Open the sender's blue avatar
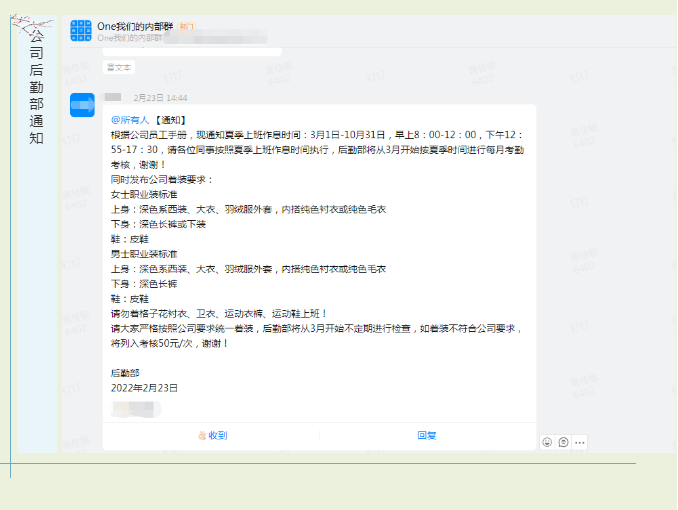Screen dimensions: 678x510 82,104
